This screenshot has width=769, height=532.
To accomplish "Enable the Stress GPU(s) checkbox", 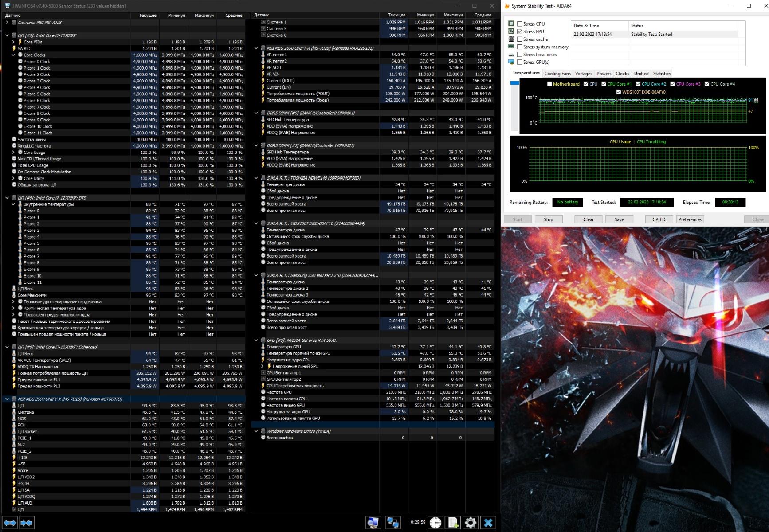I will [520, 62].
